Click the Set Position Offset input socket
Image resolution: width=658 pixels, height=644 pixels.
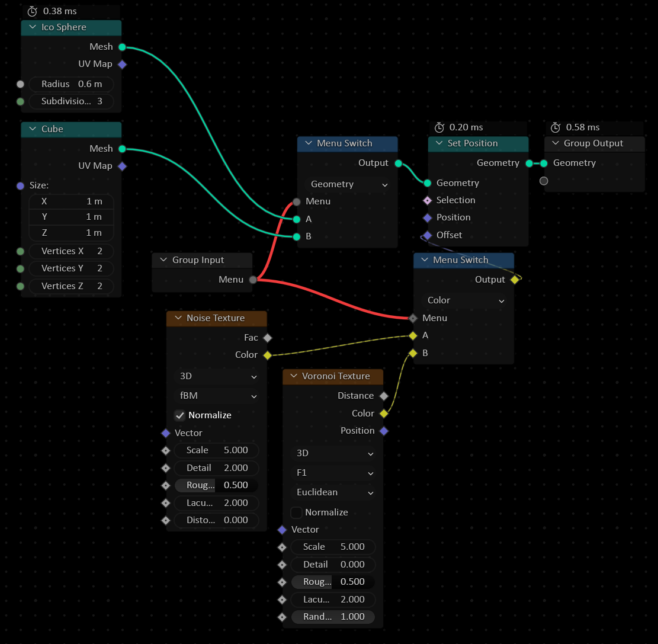428,235
